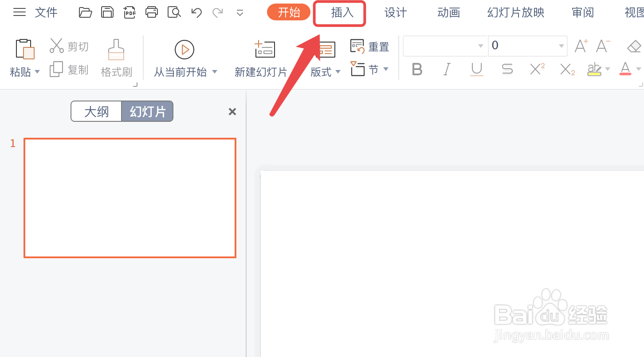Click the open folder icon
The height and width of the screenshot is (357, 644).
85,12
